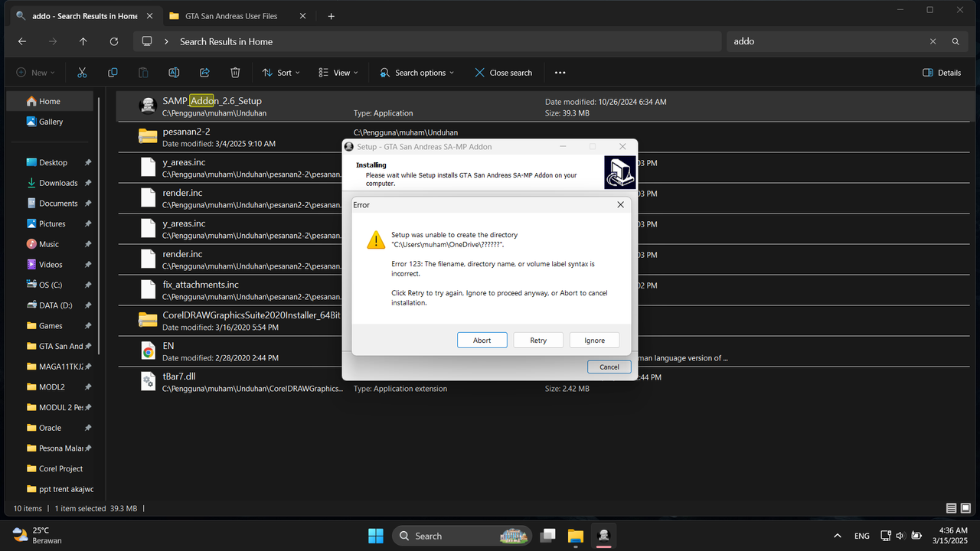980x551 pixels.
Task: Open the OS (C:) drive in the sidebar
Action: tap(50, 285)
